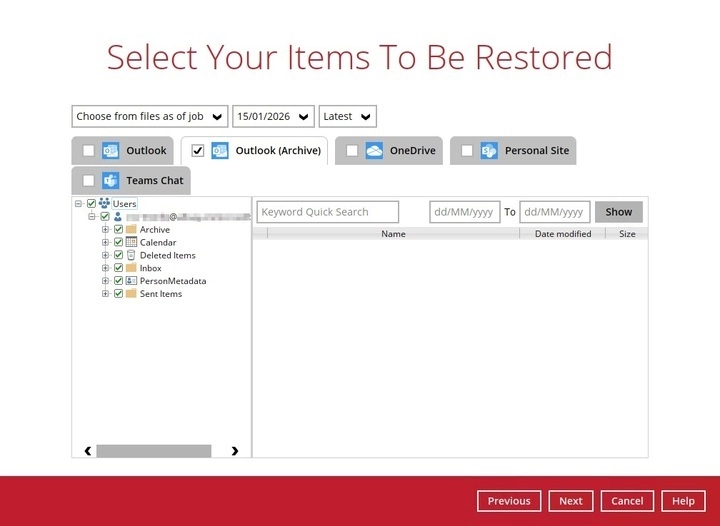Open the 15/01/2026 date dropdown
The width and height of the screenshot is (720, 526).
tap(273, 117)
